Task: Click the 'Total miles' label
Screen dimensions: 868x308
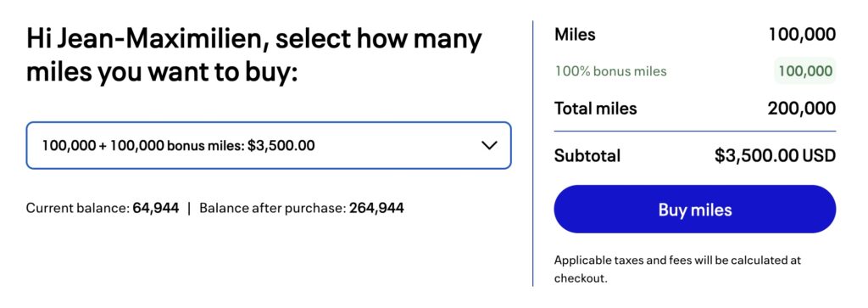Action: (x=596, y=109)
